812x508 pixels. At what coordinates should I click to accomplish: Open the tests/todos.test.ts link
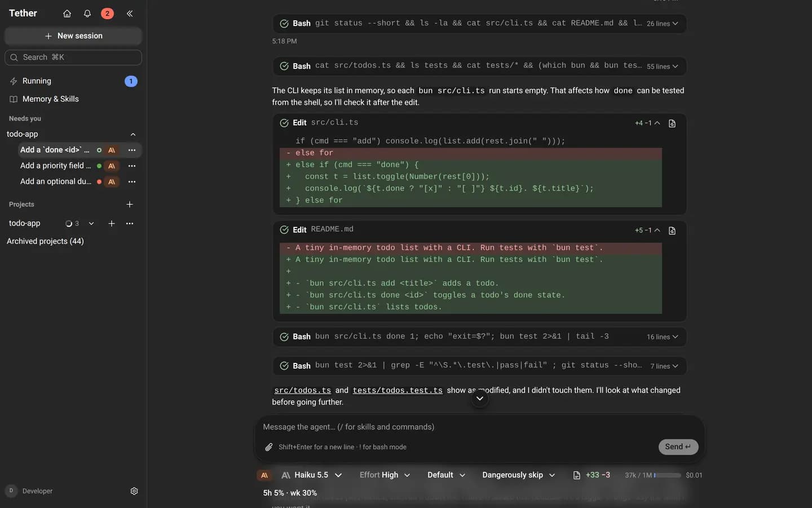pos(398,391)
